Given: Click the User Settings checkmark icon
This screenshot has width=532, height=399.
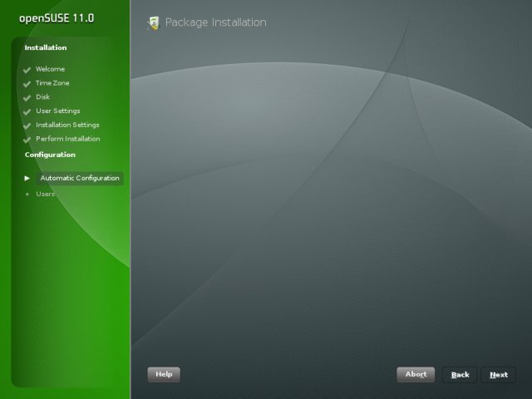Looking at the screenshot, I should 27,111.
